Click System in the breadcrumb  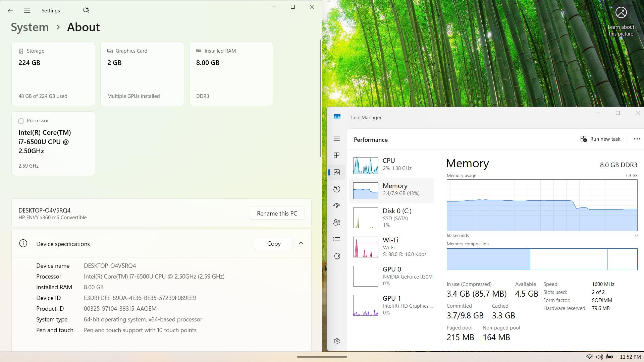30,27
